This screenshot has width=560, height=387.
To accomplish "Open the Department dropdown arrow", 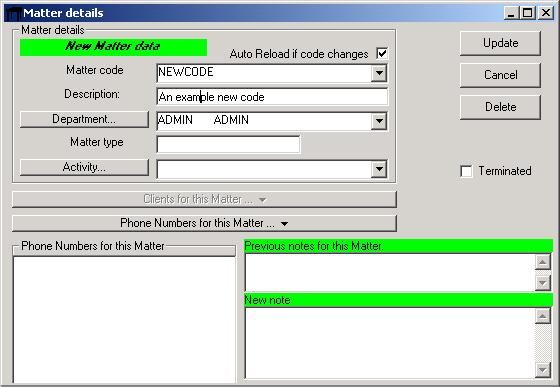I will 379,121.
